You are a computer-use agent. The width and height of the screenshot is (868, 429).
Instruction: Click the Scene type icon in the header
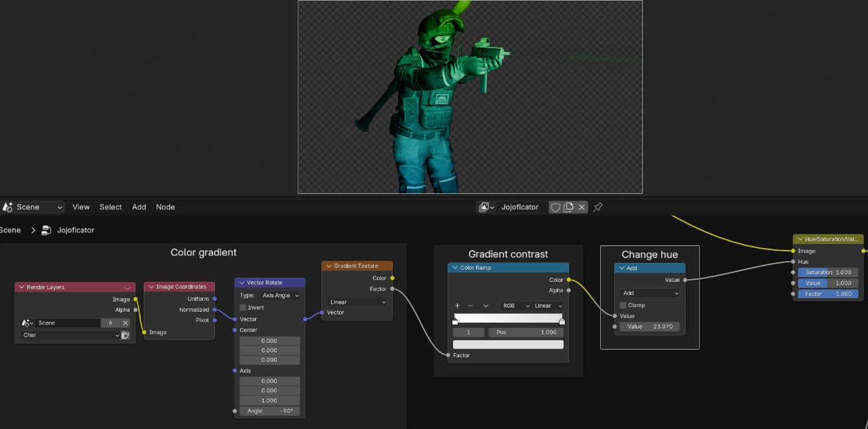[8, 207]
